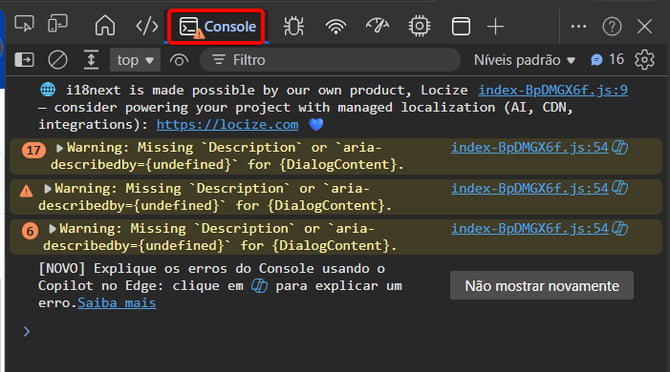Show the console sidebar
Image resolution: width=670 pixels, height=372 pixels.
click(x=24, y=60)
